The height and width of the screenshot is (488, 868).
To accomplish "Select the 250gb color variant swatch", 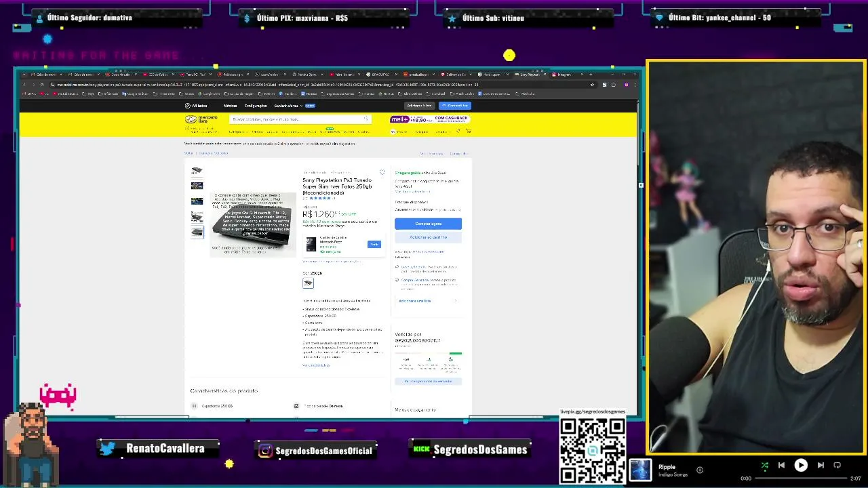I will (308, 283).
